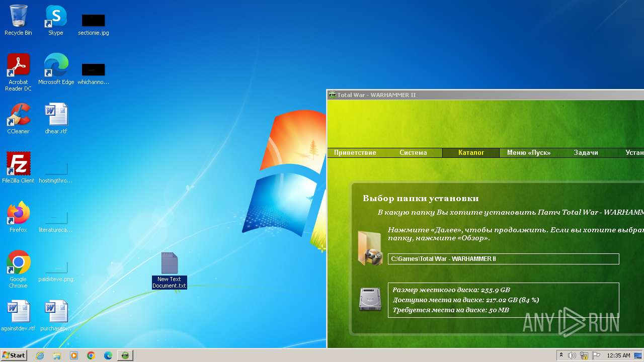Launch Google Chrome desktop shortcut
This screenshot has width=644, height=362.
click(x=18, y=269)
